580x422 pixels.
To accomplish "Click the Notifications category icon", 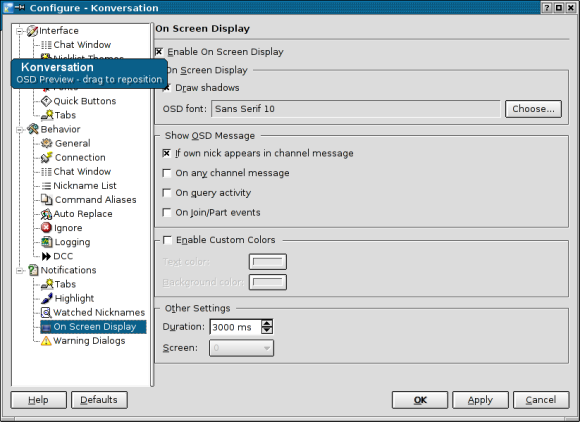I will click(x=33, y=270).
